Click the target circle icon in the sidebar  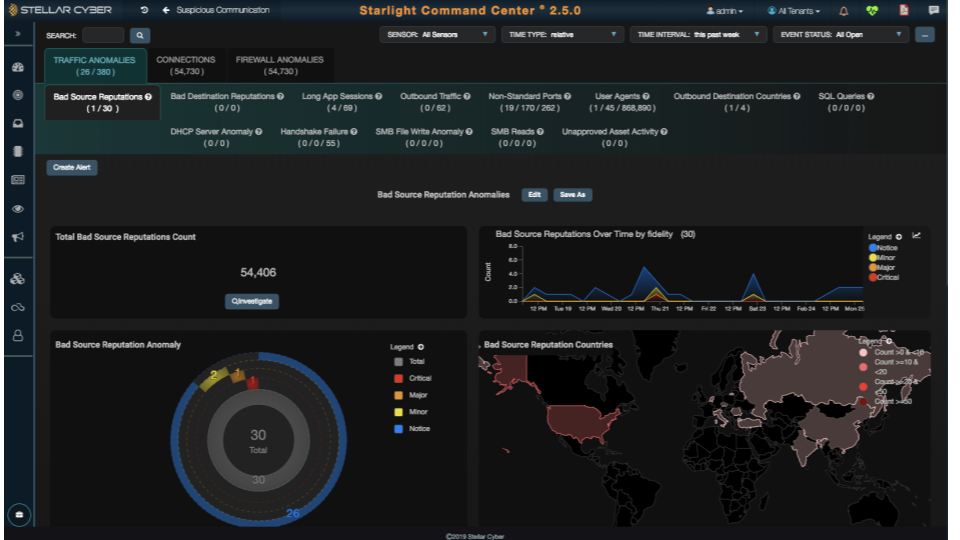(x=18, y=95)
